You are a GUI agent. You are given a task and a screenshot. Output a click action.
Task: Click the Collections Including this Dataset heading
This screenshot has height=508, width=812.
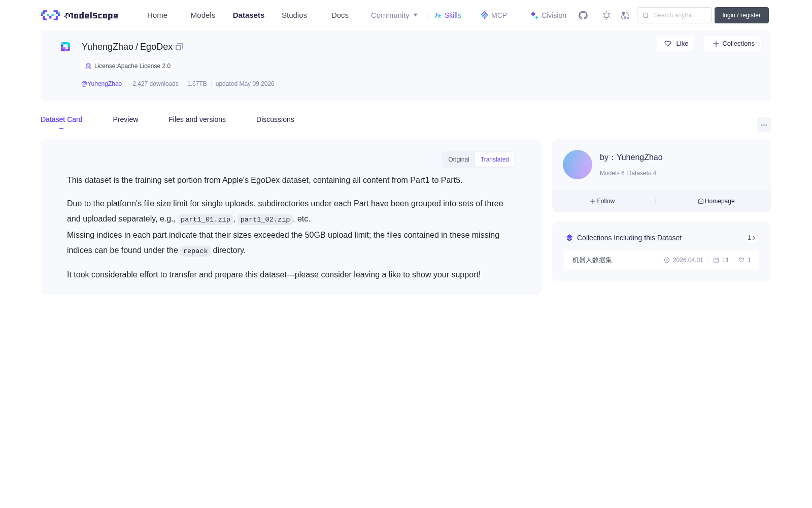[x=629, y=238]
